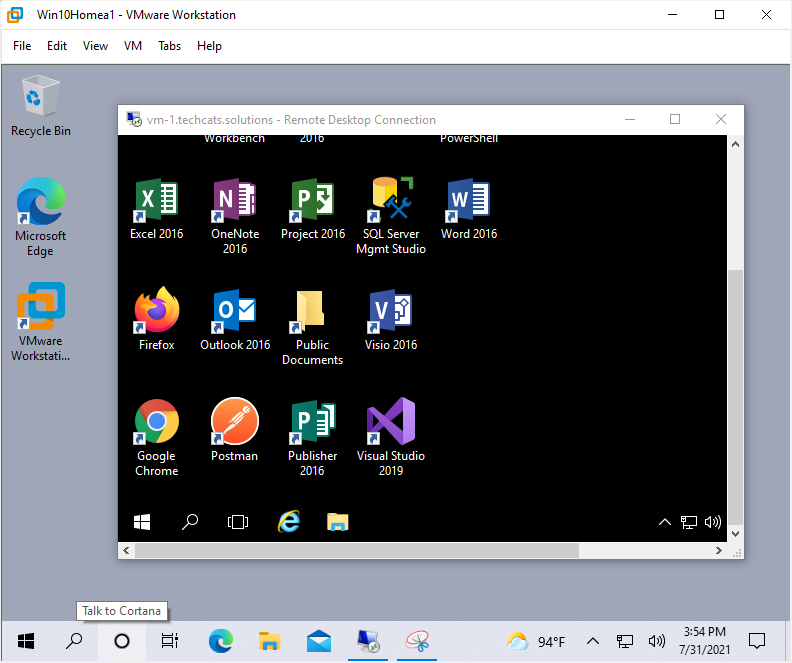Open Task View in the VM taskbar
The image size is (792, 663).
point(170,641)
